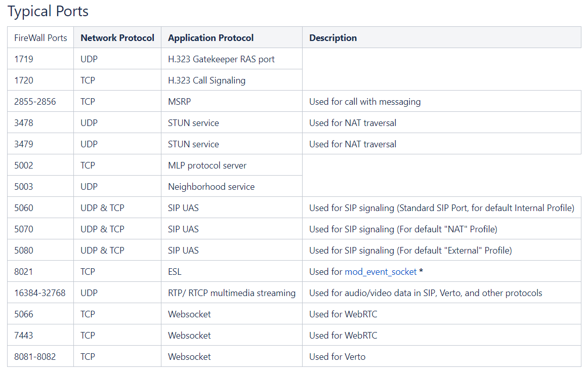588x374 pixels.
Task: Click Neighborhood service cell
Action: pyautogui.click(x=232, y=186)
